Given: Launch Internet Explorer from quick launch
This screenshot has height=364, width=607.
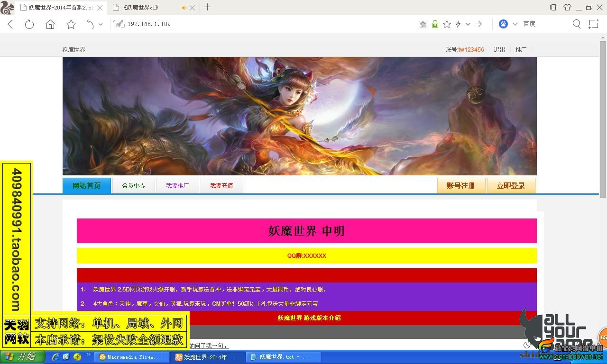Looking at the screenshot, I should [x=55, y=357].
